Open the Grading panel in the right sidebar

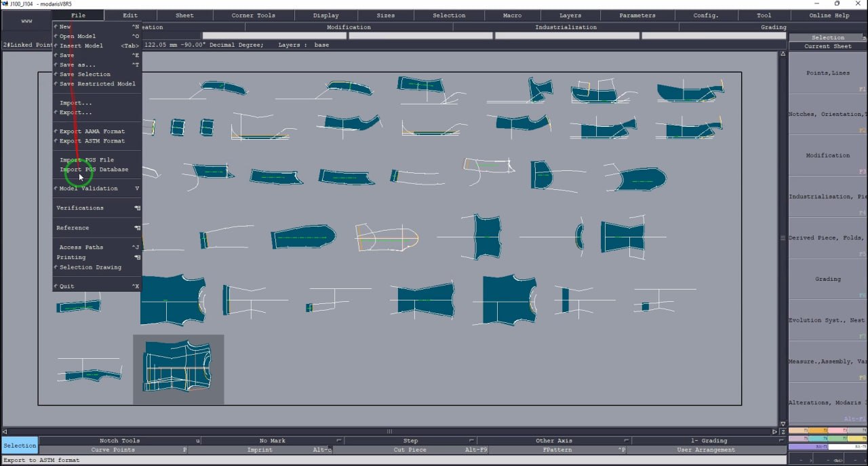click(x=828, y=279)
